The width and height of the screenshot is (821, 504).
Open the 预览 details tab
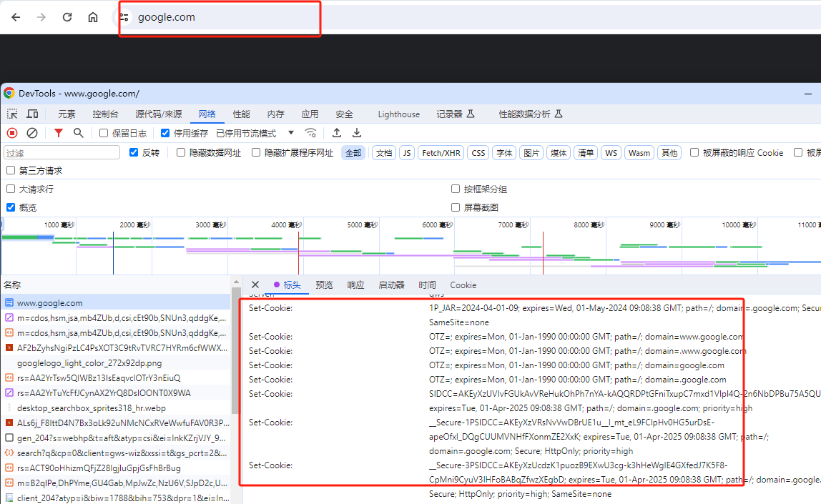pos(324,285)
